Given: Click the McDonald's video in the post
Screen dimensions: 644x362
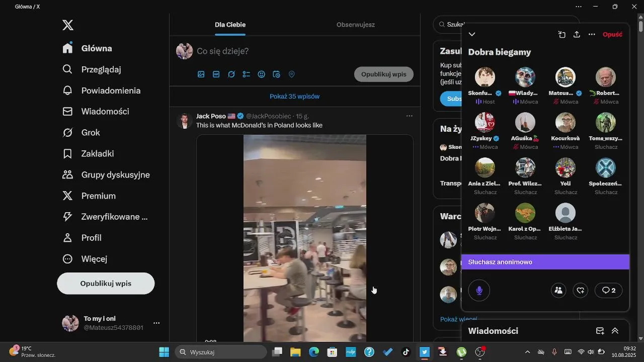Looking at the screenshot, I should point(305,238).
